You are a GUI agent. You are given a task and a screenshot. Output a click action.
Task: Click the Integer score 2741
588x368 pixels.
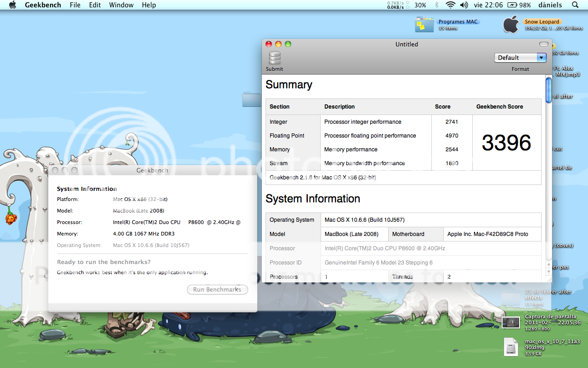(x=452, y=122)
